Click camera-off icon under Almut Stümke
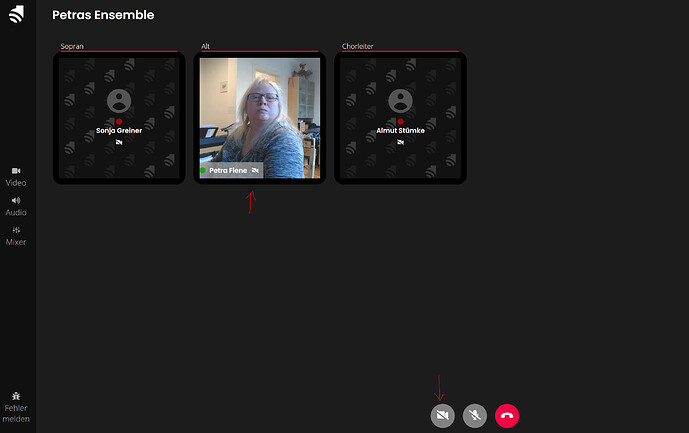The image size is (689, 433). (400, 142)
